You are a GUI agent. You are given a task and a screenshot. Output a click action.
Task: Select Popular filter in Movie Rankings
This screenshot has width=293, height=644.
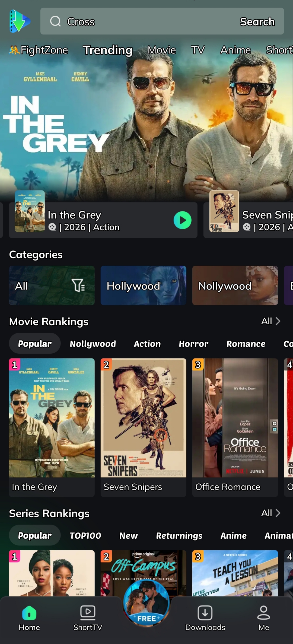pyautogui.click(x=35, y=343)
